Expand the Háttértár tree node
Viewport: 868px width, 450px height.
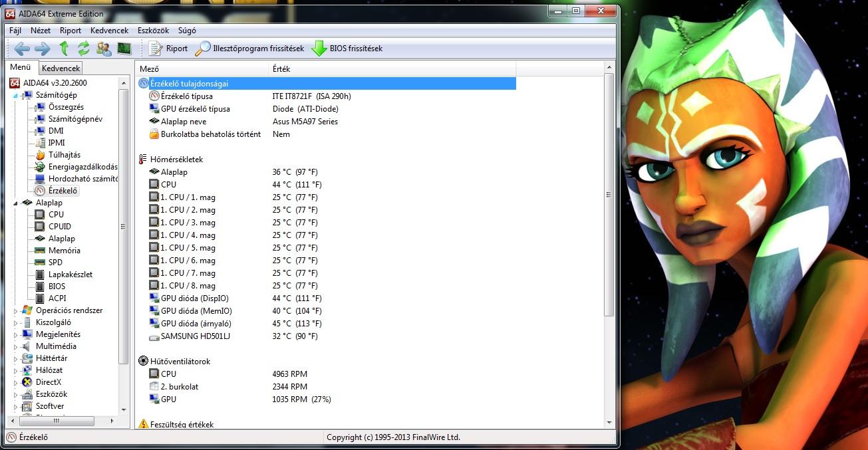click(15, 358)
